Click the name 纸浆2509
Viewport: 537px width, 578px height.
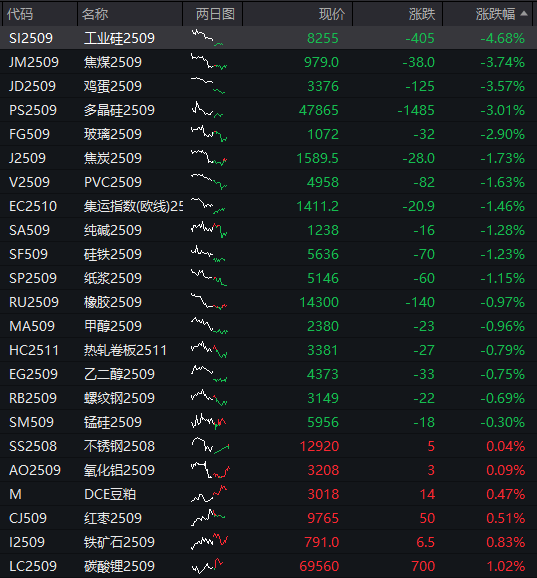pyautogui.click(x=113, y=278)
